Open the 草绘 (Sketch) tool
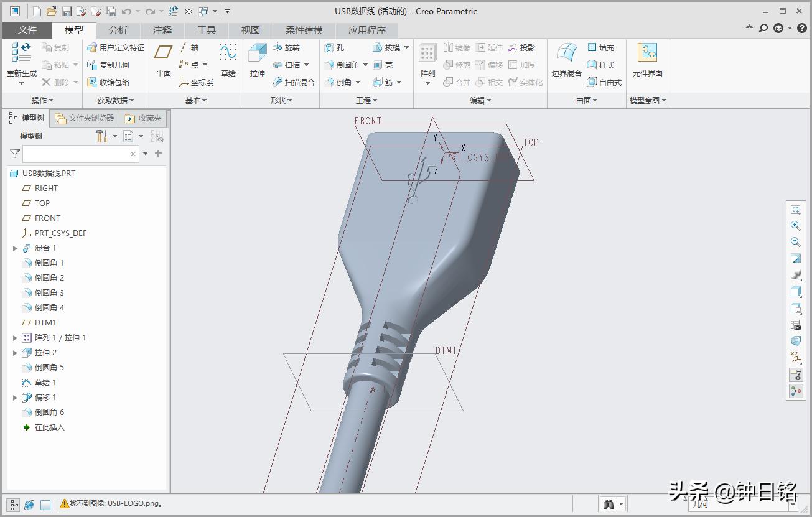The height and width of the screenshot is (517, 812). (x=228, y=60)
